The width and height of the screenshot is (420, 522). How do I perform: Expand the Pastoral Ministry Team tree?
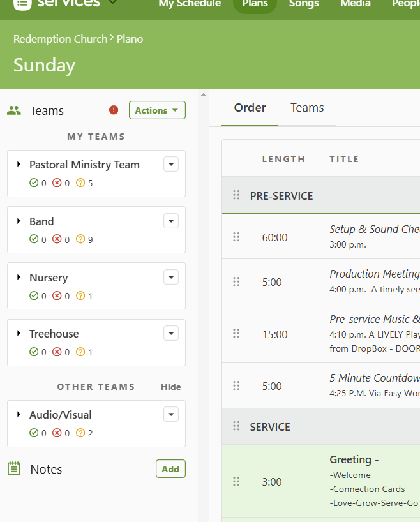19,165
